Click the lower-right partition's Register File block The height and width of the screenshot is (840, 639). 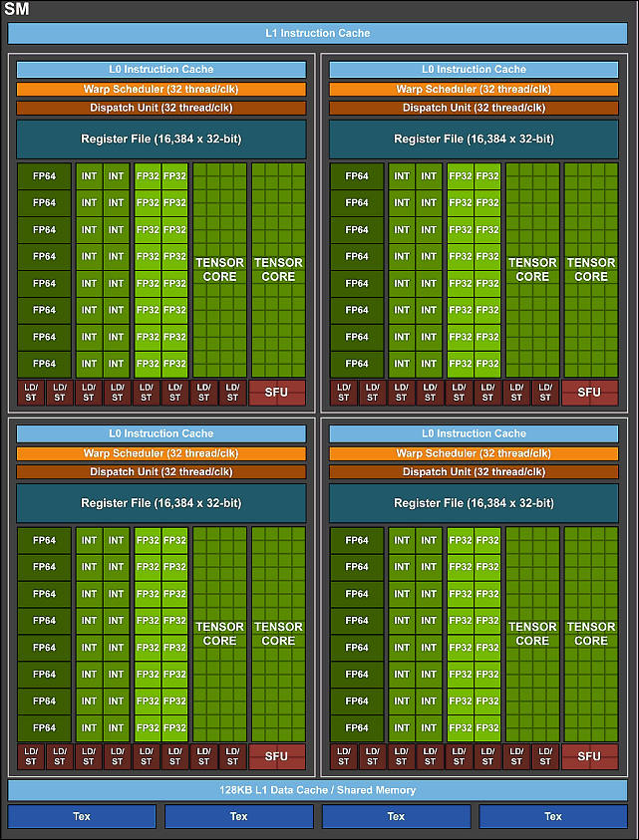coord(474,503)
